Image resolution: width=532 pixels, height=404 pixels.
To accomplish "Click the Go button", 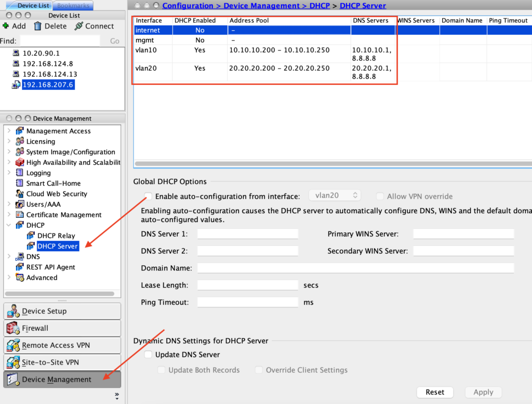I will pyautogui.click(x=114, y=41).
